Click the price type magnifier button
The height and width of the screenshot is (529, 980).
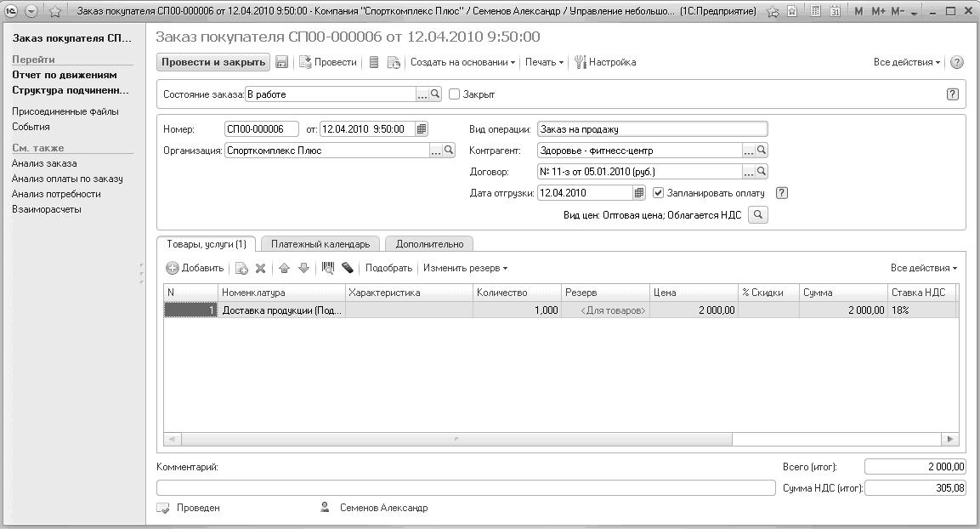pyautogui.click(x=757, y=214)
